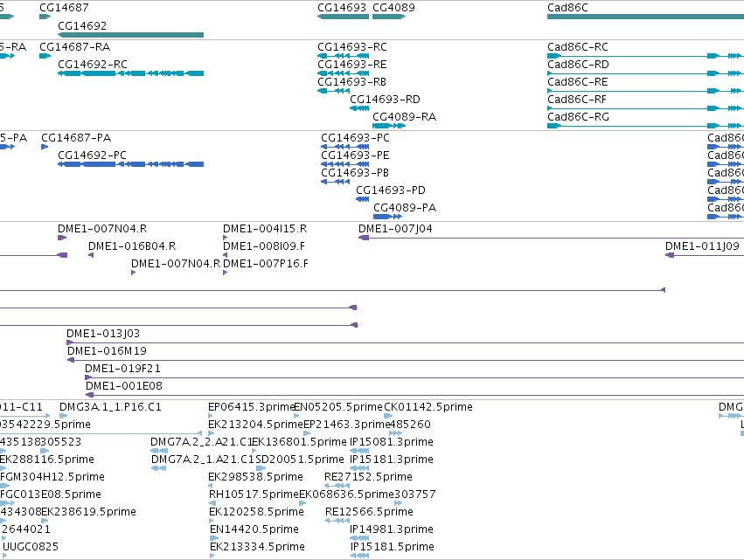The height and width of the screenshot is (560, 744).
Task: Click BAC clone label DME1-019F21
Action: (122, 369)
